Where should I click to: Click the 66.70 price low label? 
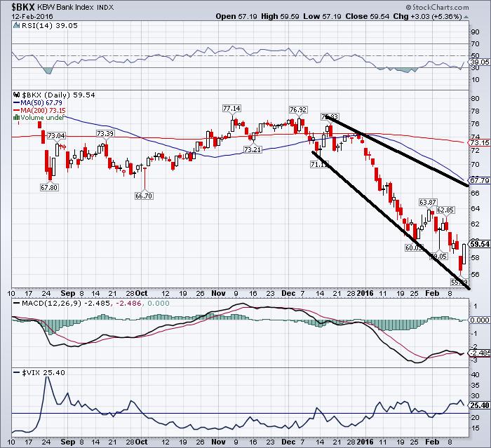144,196
